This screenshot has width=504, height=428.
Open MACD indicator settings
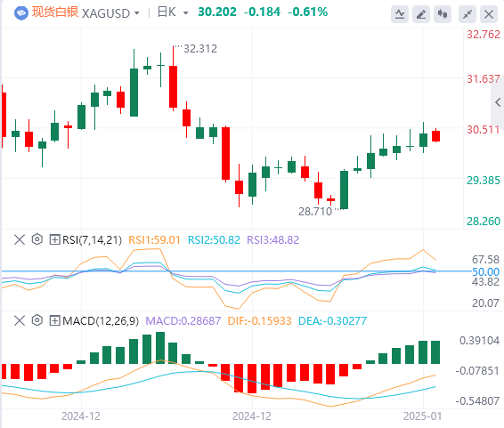[37, 320]
